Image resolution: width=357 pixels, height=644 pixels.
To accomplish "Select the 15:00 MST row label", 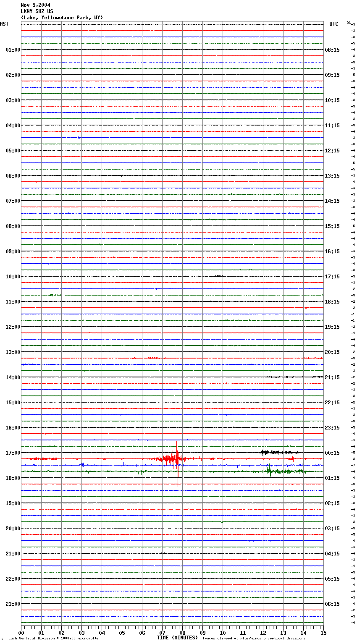I will point(13,403).
